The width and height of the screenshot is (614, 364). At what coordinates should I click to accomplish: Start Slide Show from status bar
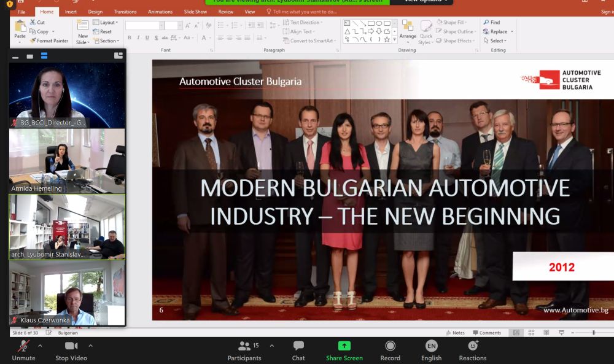pos(562,333)
